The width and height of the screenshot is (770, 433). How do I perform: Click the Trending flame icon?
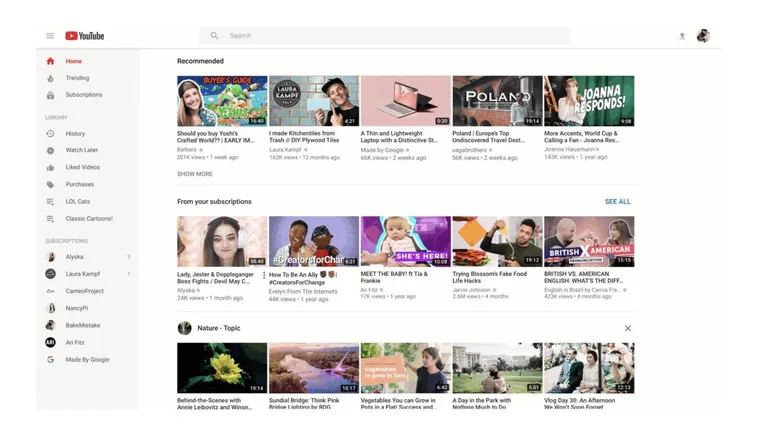[x=50, y=79]
